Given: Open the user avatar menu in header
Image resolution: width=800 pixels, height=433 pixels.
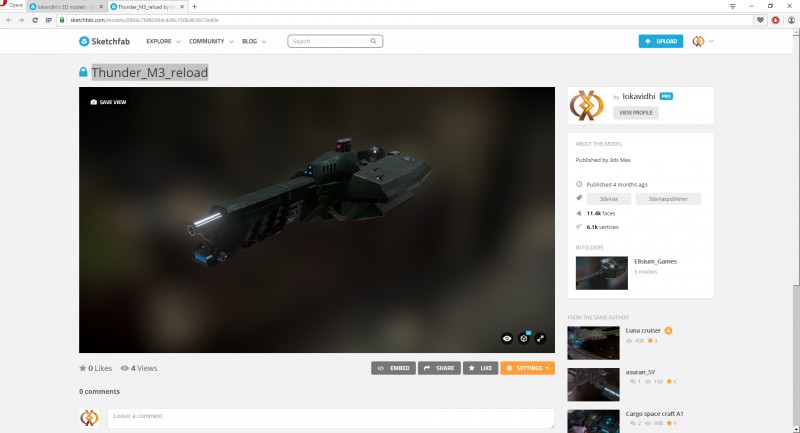Looking at the screenshot, I should pyautogui.click(x=702, y=41).
